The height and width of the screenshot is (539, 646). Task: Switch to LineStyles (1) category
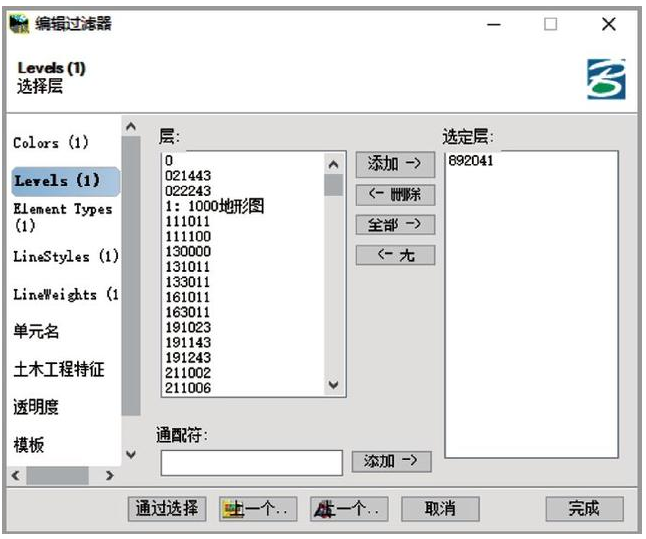click(66, 257)
